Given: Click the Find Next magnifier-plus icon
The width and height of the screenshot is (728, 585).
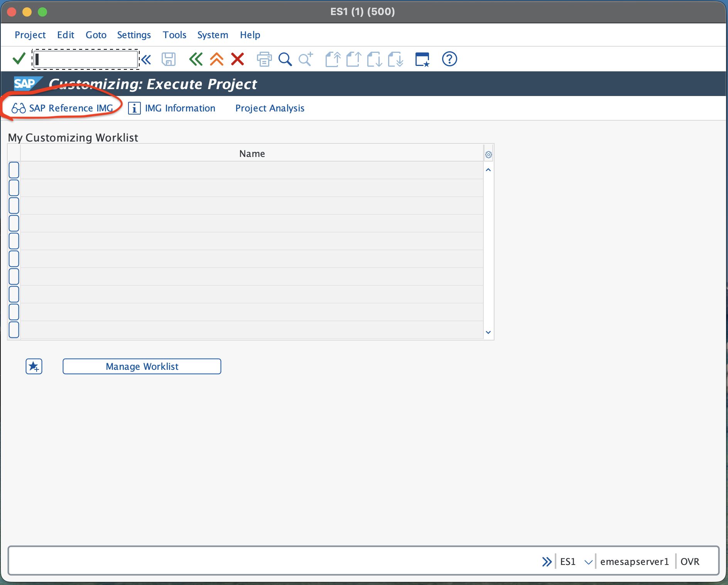Looking at the screenshot, I should click(x=306, y=59).
